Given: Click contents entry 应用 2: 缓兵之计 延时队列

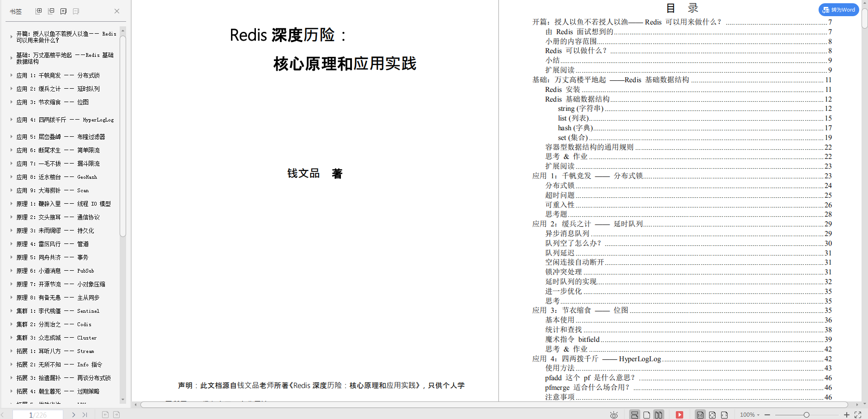Looking at the screenshot, I should 682,224.
